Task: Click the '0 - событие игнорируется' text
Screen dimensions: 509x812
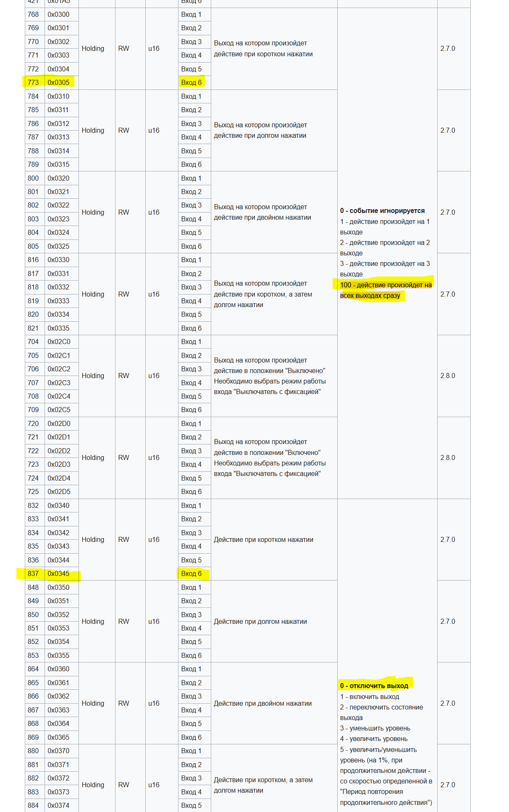Action: pos(382,210)
